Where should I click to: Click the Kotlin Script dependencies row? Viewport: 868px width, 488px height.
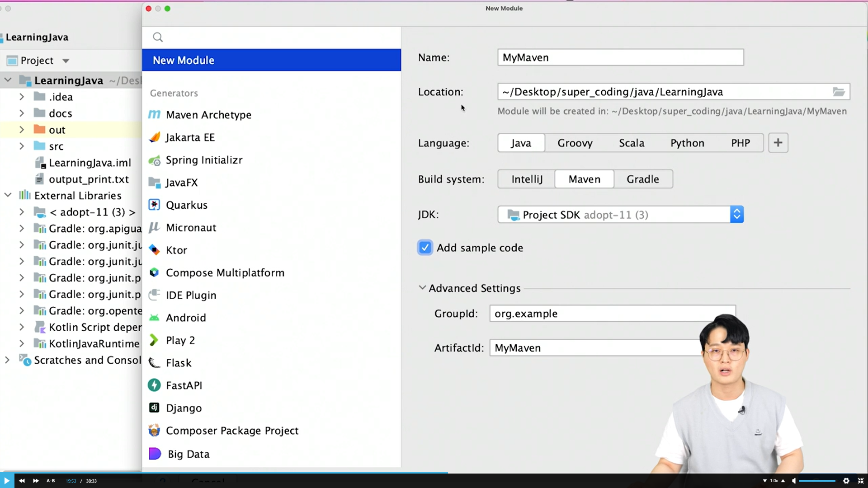pyautogui.click(x=71, y=327)
